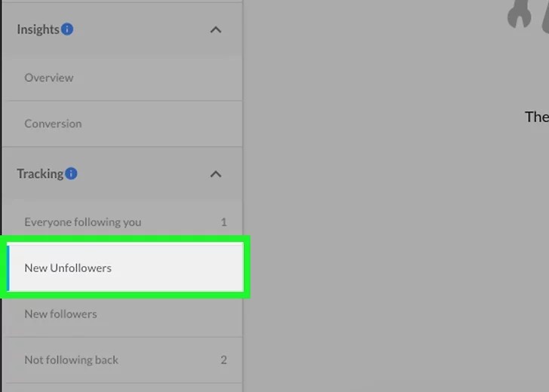Open the Overview insights page
549x392 pixels.
(122, 78)
